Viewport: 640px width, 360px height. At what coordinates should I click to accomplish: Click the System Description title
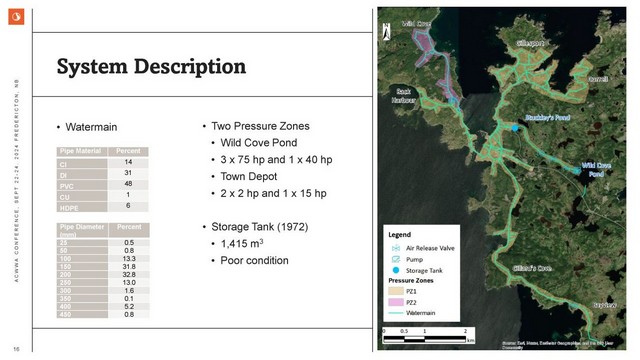(x=151, y=67)
